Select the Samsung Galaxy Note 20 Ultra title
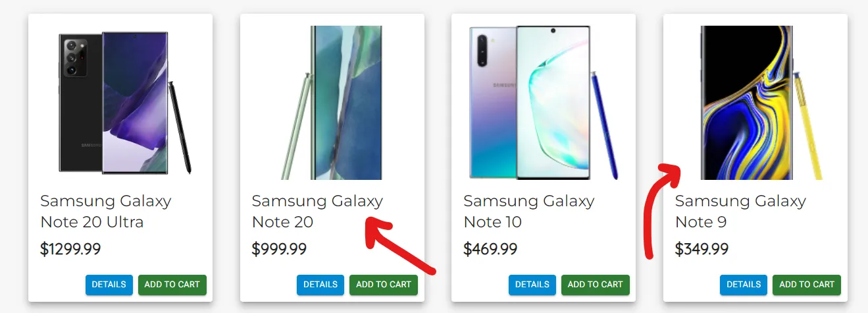 tap(106, 211)
